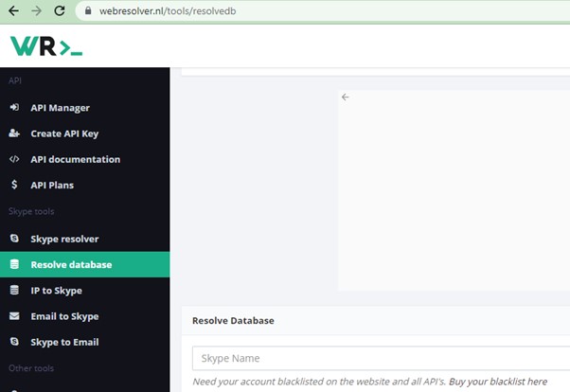
Task: Click the database icon beside IP to Skype
Action: point(14,290)
